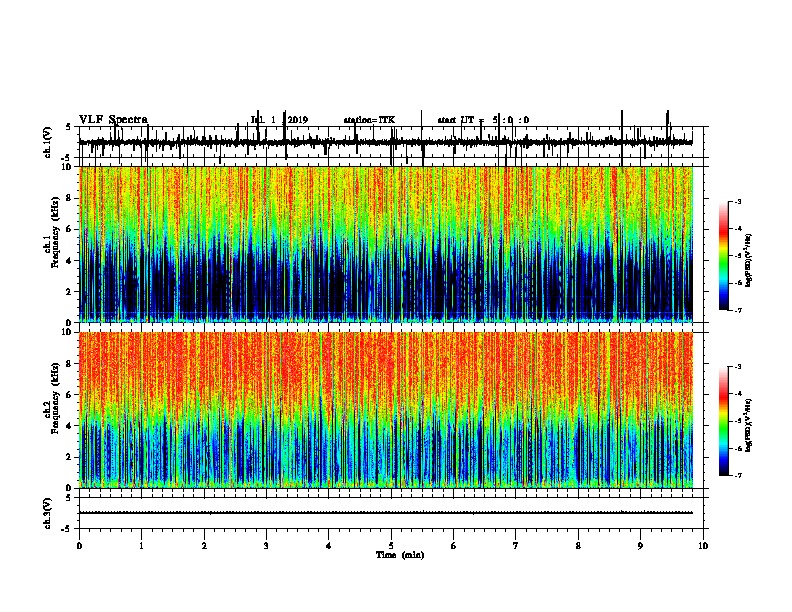
Task: Click the "10" tick on ch.2 frequency axis
Action: pos(68,332)
